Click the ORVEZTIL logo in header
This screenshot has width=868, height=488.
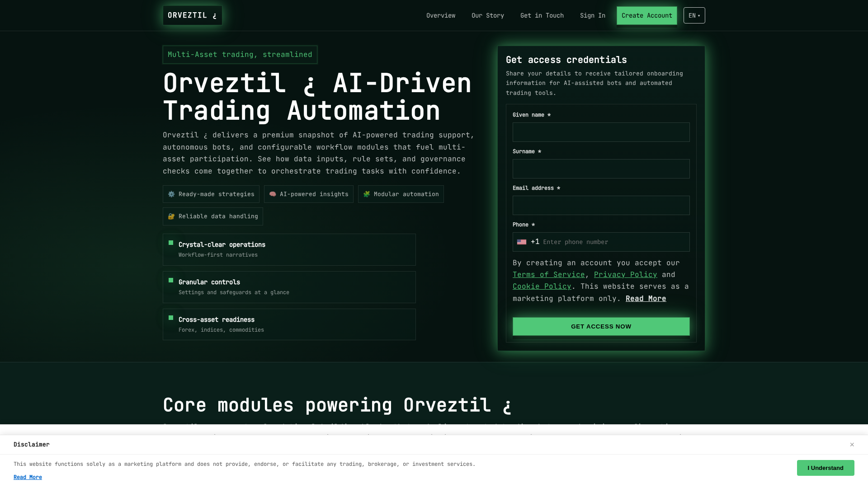point(192,15)
